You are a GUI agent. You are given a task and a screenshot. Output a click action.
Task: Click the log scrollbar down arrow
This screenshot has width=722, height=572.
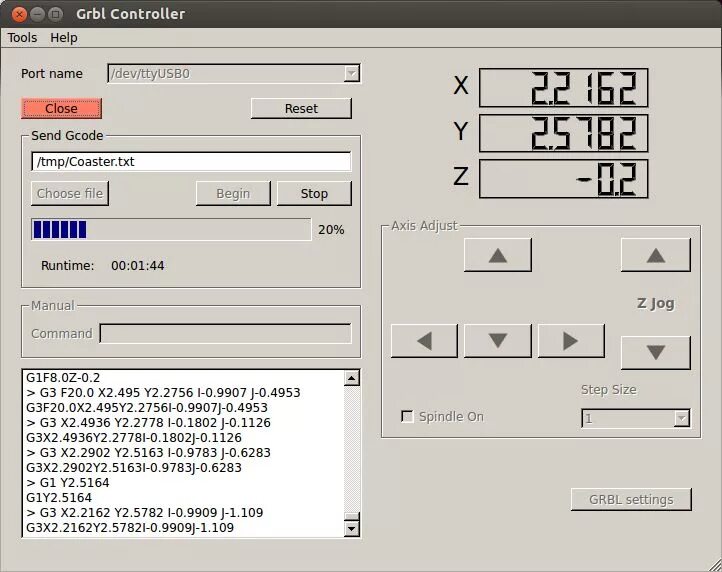[x=351, y=528]
